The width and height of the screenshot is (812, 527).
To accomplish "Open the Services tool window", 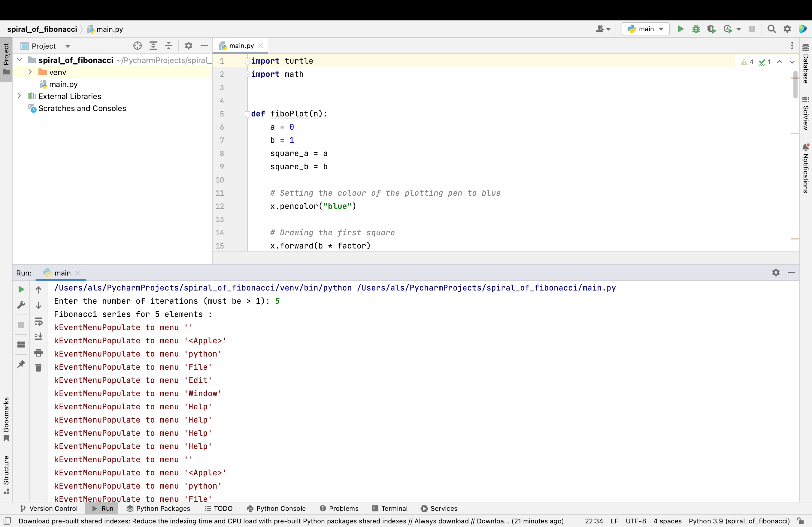I will pos(439,508).
